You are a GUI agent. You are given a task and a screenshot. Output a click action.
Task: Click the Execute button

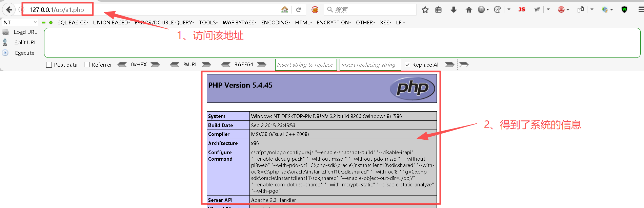click(25, 53)
